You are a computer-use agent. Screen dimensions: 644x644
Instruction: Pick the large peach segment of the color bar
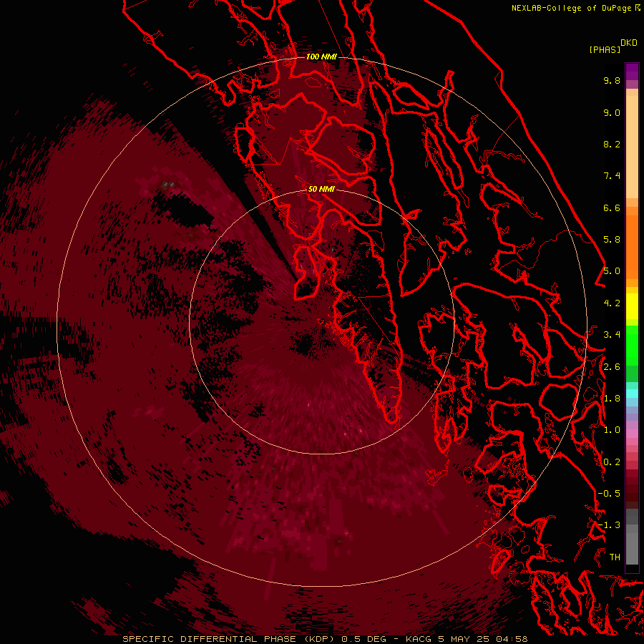632,147
